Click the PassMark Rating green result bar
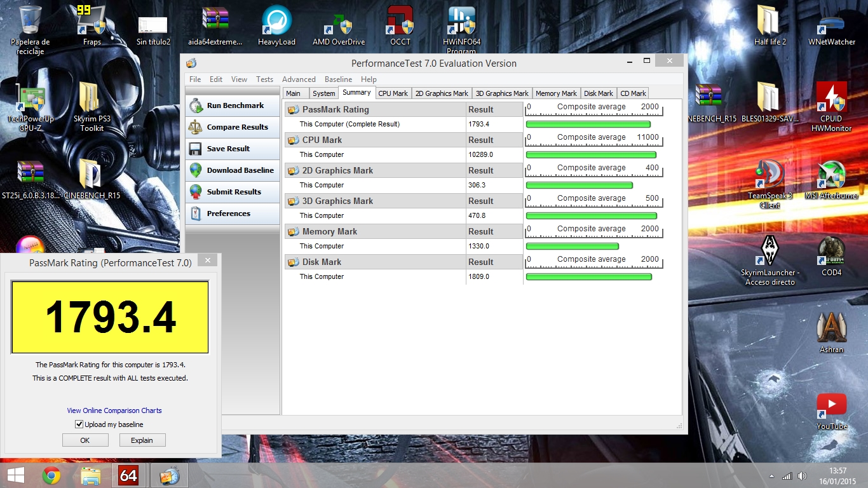868x488 pixels. pos(588,125)
